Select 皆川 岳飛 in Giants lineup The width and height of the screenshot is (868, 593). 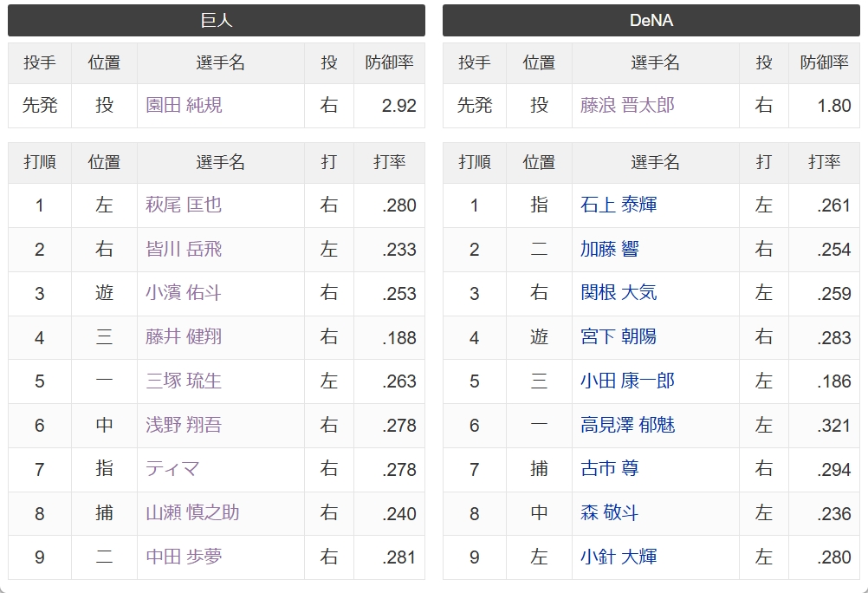point(184,250)
